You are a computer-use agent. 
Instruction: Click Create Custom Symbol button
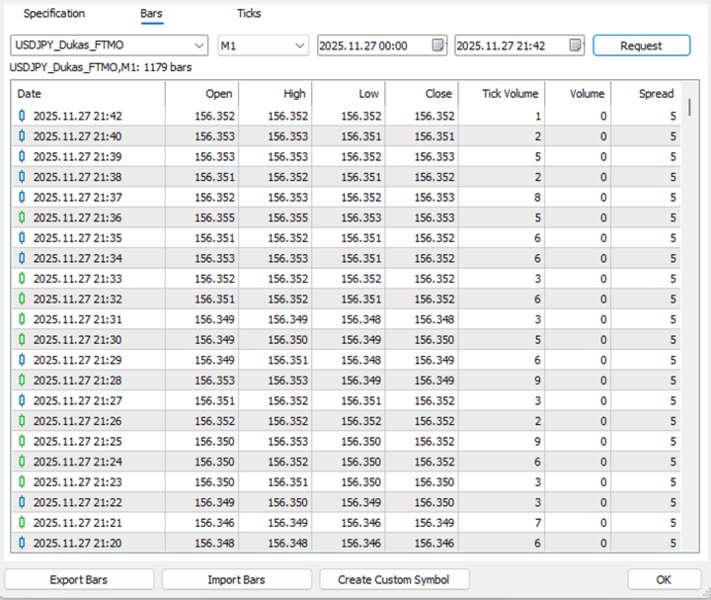click(394, 580)
